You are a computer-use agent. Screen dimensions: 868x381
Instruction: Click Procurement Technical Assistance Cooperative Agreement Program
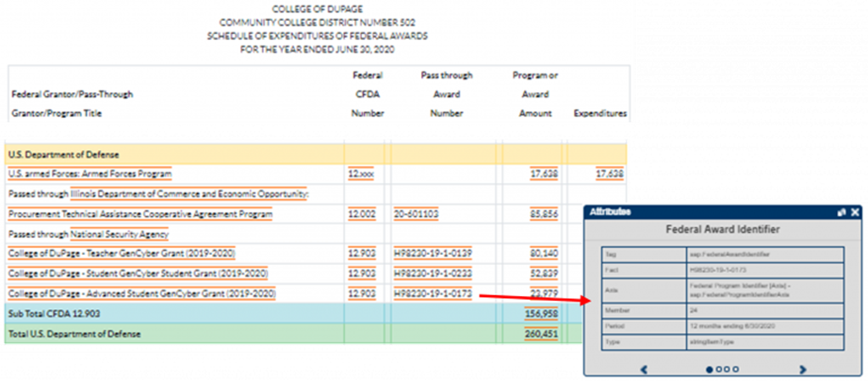pos(145,214)
